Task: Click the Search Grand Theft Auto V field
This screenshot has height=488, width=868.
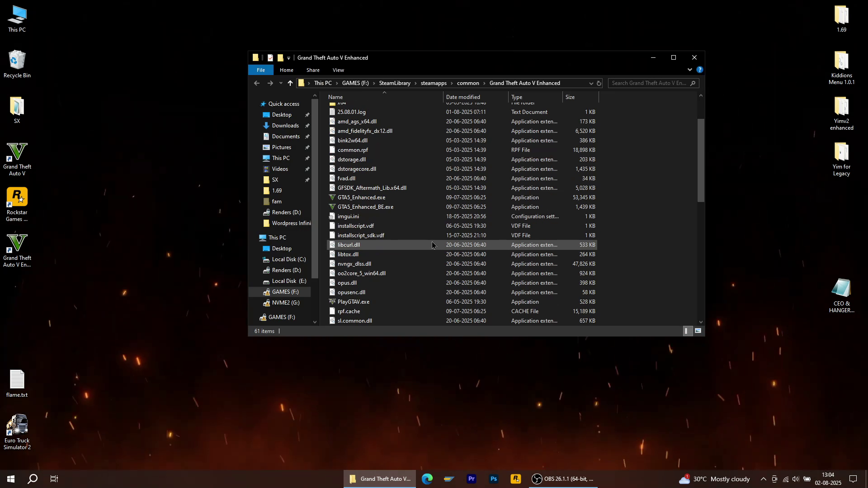Action: coord(653,83)
